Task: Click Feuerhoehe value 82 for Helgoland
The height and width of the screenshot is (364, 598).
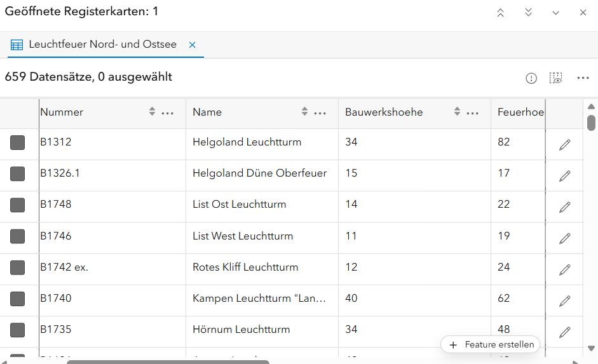Action: point(504,142)
